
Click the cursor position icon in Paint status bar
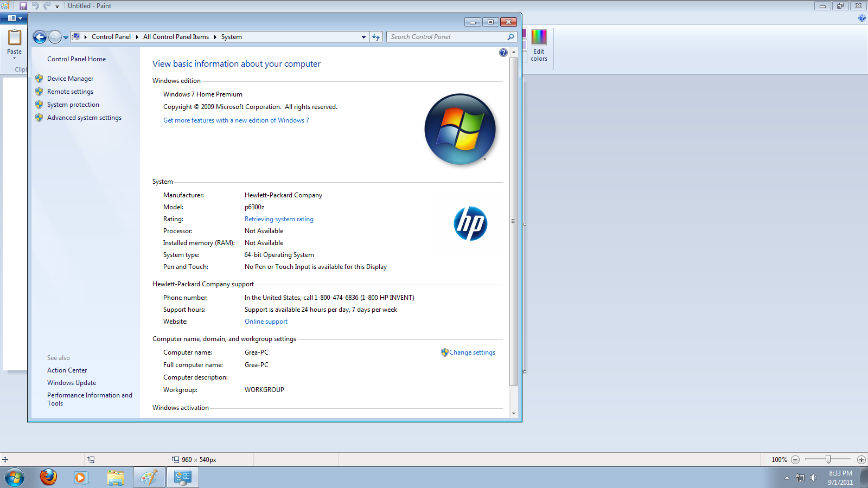coord(5,459)
